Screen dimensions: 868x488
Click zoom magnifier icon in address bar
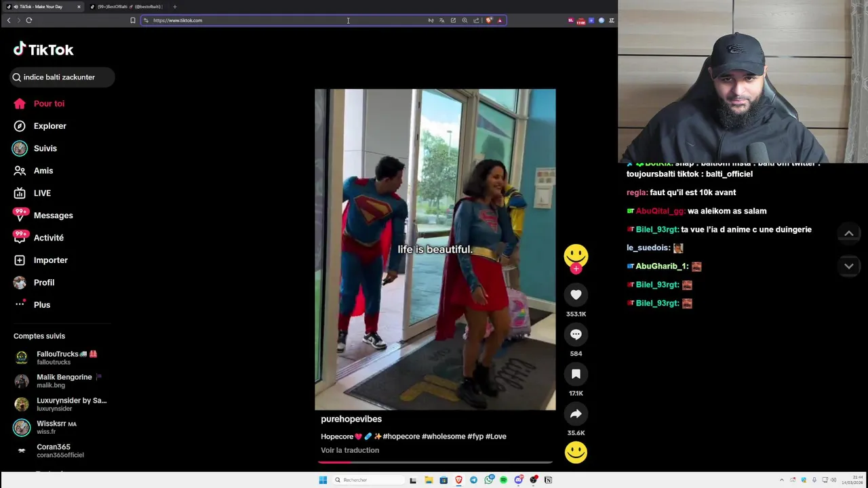(465, 20)
